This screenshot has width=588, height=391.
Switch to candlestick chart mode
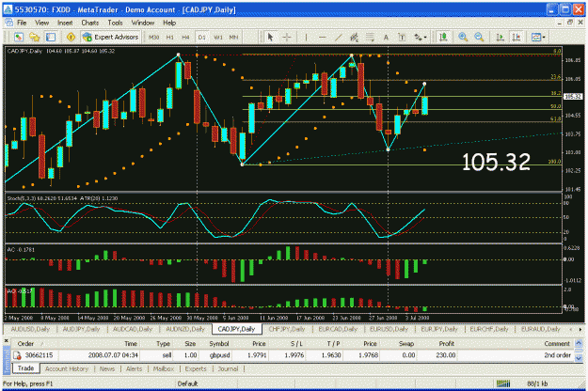click(444, 37)
